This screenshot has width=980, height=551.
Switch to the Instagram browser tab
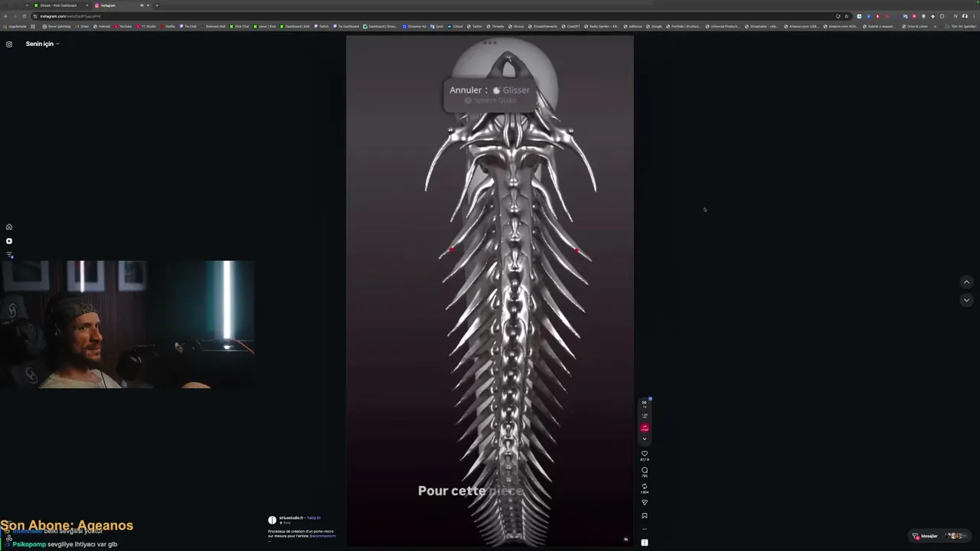(x=115, y=5)
